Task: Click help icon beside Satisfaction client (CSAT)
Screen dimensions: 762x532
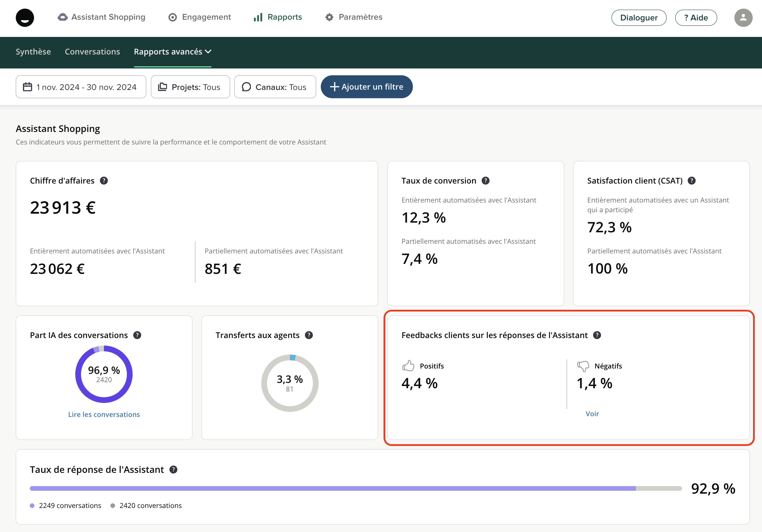Action: point(692,181)
